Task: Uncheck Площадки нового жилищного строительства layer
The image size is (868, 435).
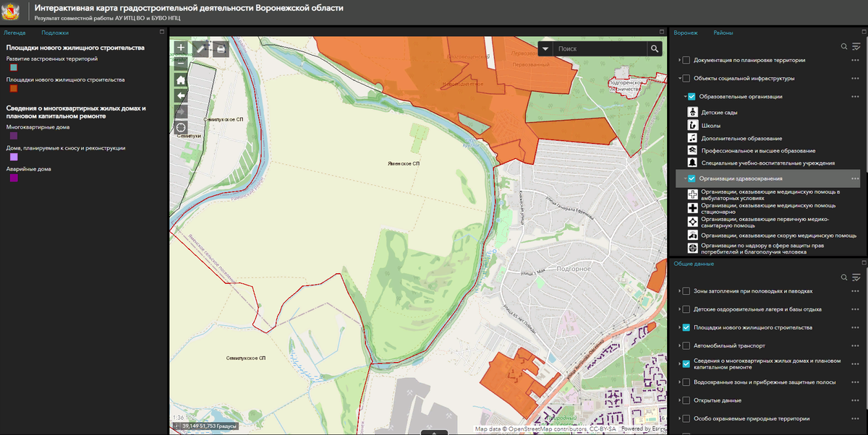Action: point(686,327)
